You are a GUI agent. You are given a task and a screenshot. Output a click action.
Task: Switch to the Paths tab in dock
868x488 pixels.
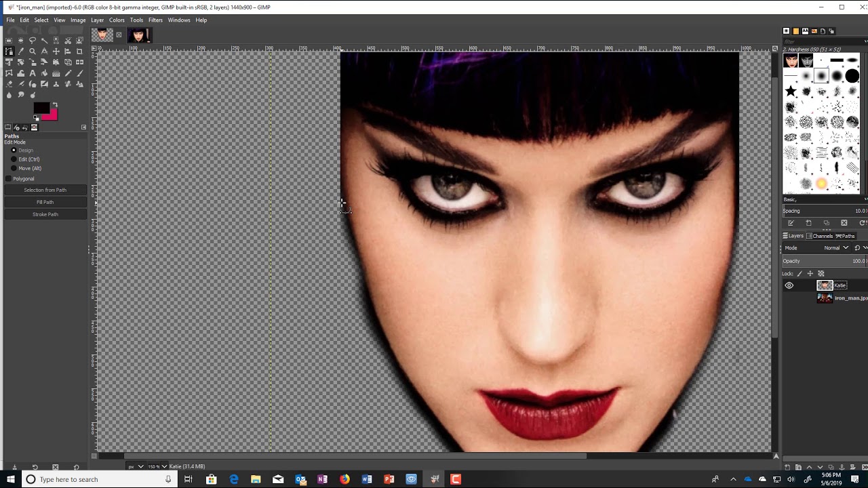[845, 236]
